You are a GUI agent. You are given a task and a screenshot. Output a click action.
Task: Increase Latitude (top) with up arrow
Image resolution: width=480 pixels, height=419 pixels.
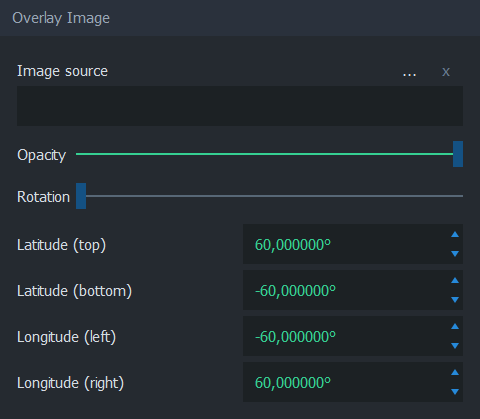click(455, 235)
